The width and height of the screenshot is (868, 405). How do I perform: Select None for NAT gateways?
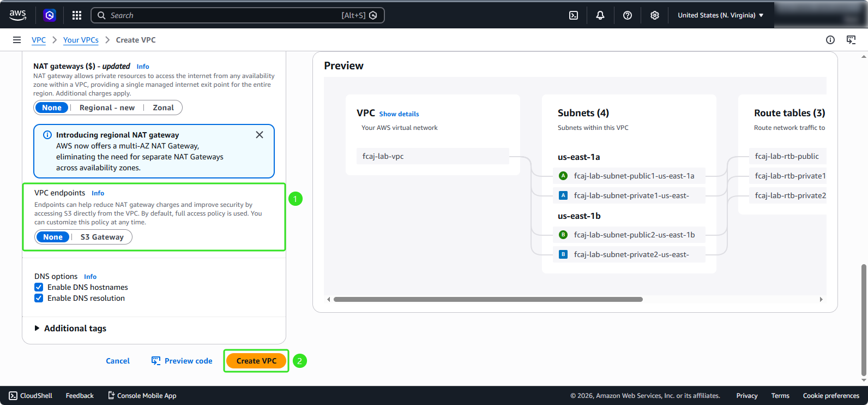pos(52,108)
